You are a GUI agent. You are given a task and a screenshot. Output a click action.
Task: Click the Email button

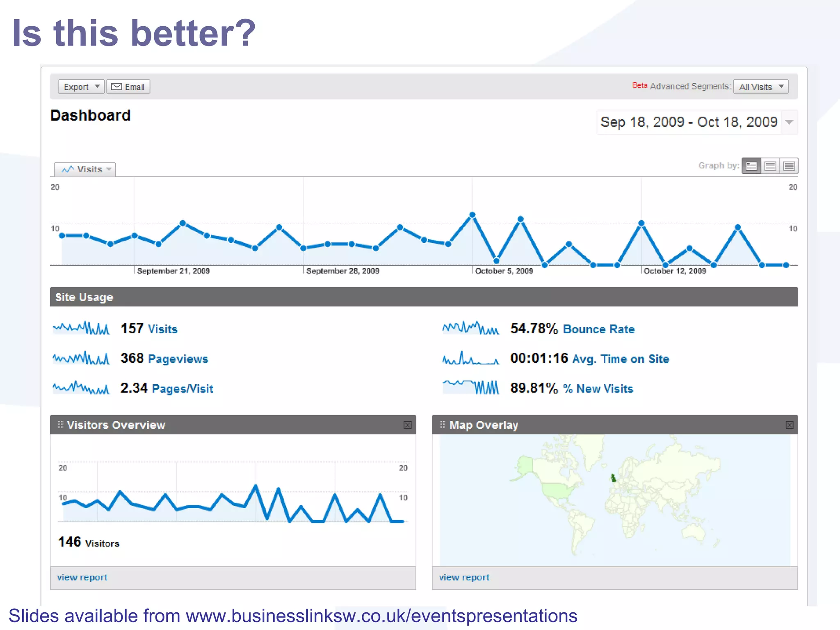coord(128,87)
